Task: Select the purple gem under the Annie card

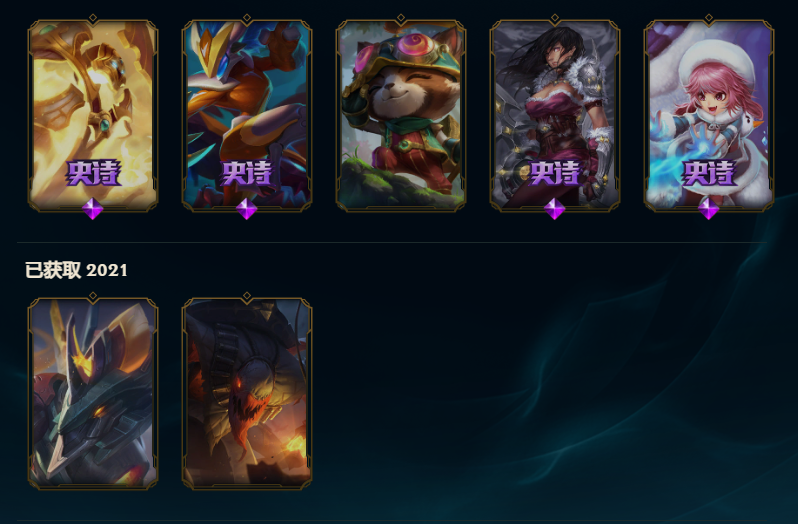Action: click(x=708, y=209)
